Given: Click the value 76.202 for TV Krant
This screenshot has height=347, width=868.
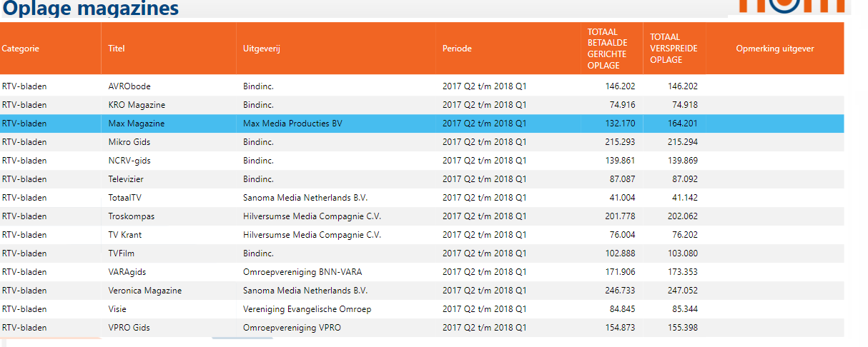Looking at the screenshot, I should pos(684,235).
